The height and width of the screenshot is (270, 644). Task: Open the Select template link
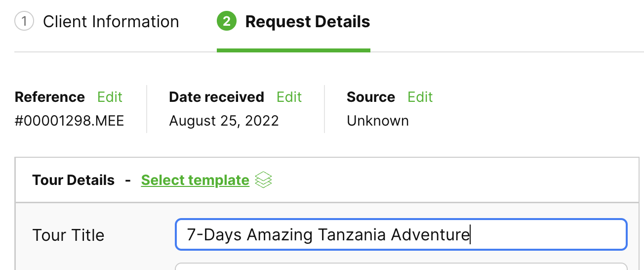pos(195,180)
